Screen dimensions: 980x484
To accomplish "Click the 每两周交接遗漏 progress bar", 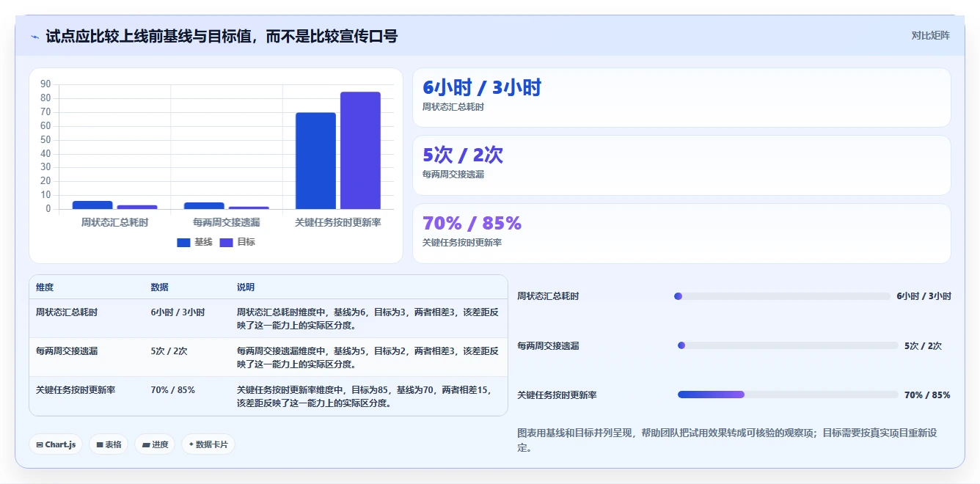I will [788, 345].
